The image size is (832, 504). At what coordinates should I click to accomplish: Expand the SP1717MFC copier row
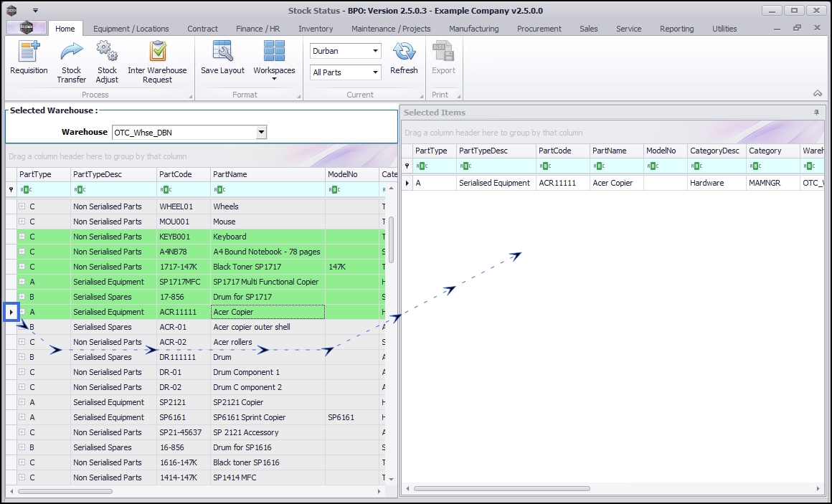pos(22,282)
